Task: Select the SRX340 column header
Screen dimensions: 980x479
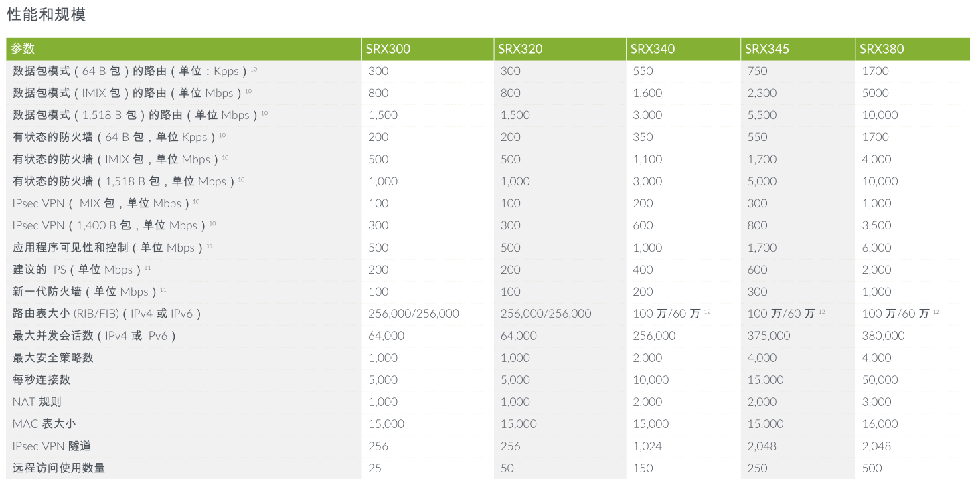Action: tap(652, 49)
